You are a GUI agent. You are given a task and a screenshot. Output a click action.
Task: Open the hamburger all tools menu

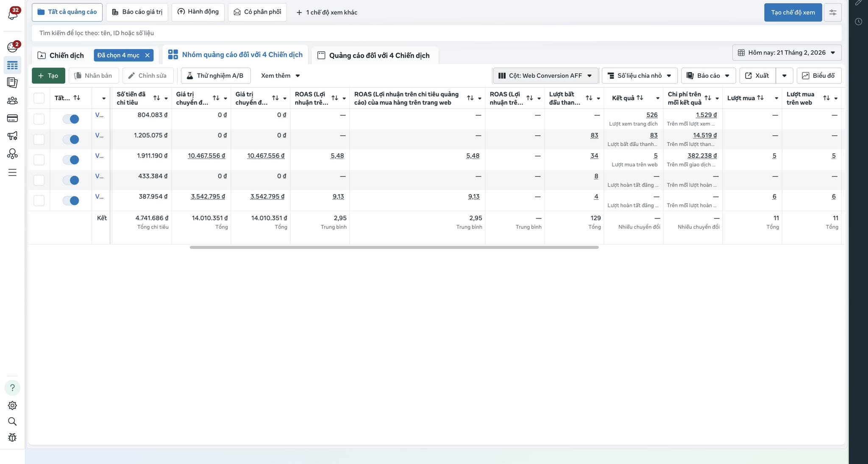click(x=12, y=173)
